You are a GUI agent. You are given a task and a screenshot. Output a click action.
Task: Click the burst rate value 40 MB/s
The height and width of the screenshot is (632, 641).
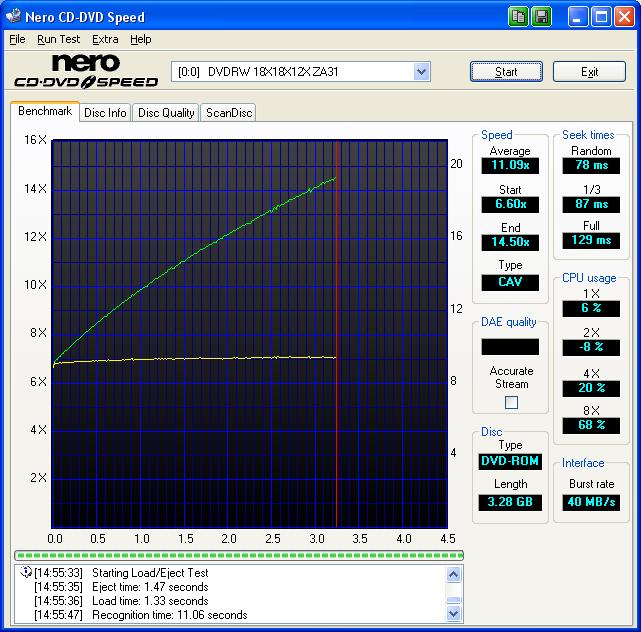click(x=591, y=502)
